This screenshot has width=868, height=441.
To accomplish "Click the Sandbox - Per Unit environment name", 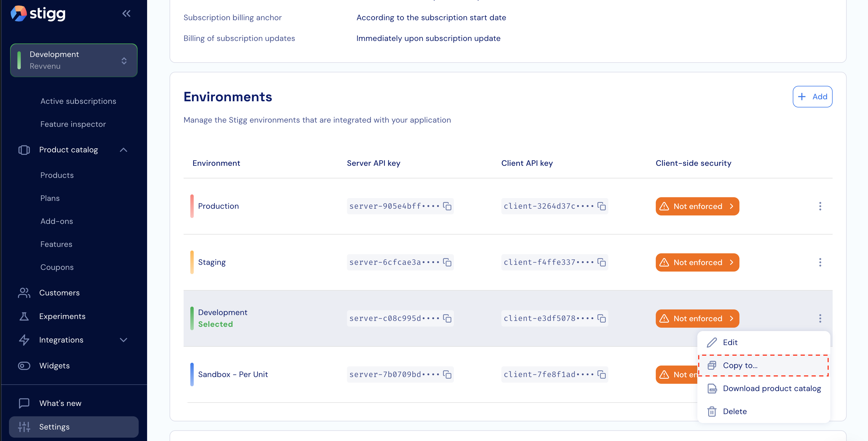I will [x=233, y=374].
